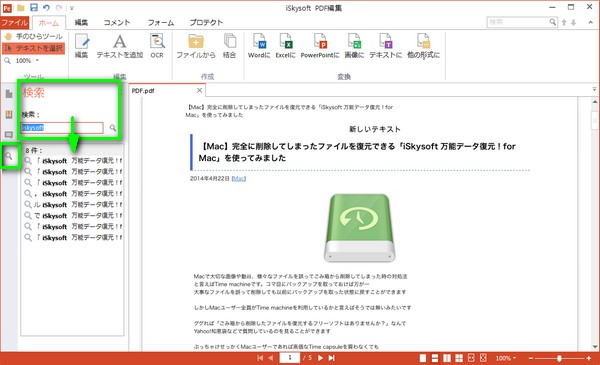The width and height of the screenshot is (600, 365).
Task: Convert the PDF with Excelに
Action: pyautogui.click(x=285, y=46)
